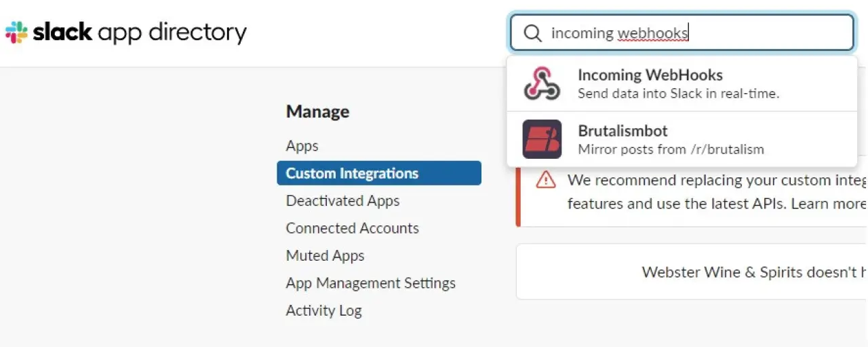Click the search magnifier icon
Screen dimensions: 868x347
[x=533, y=33]
